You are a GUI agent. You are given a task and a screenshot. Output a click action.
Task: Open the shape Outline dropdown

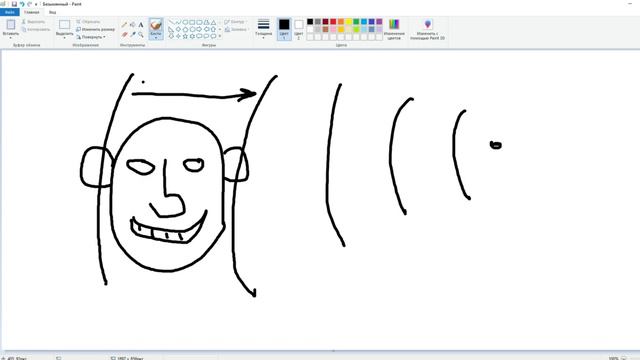[x=236, y=22]
